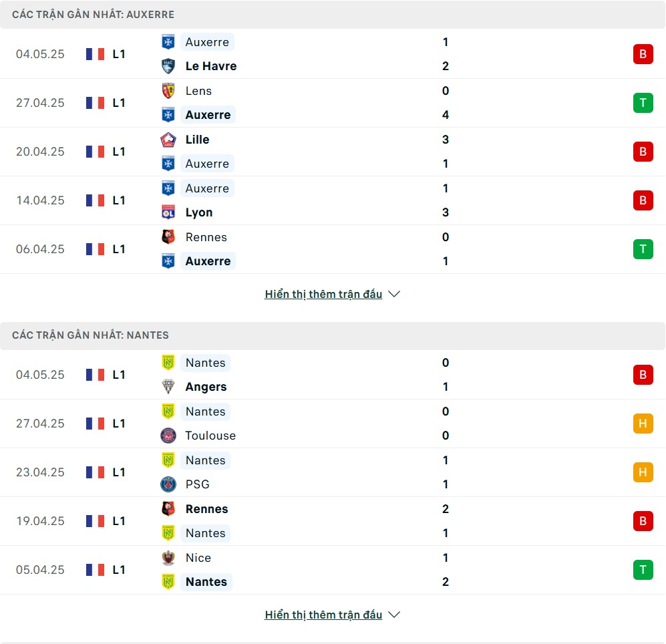Click the Toulouse club crest icon
666x644 pixels.
coord(168,436)
